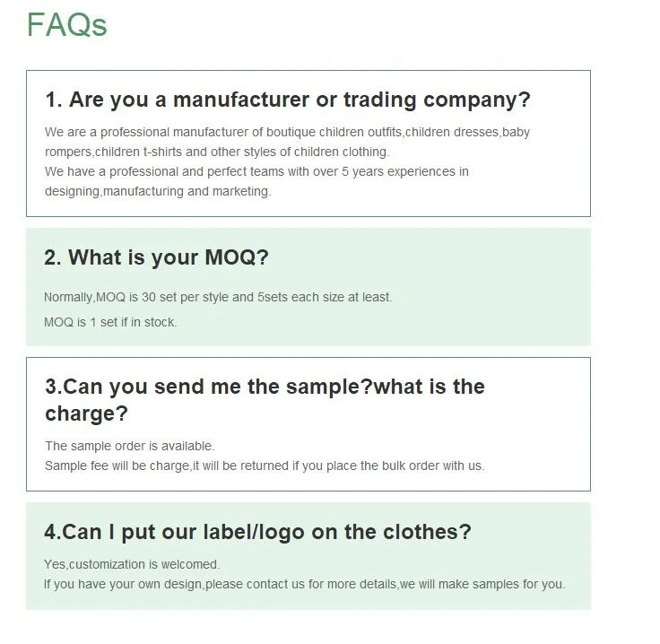Click the 'What is your MOQ?' heading
The height and width of the screenshot is (644, 660).
[156, 258]
